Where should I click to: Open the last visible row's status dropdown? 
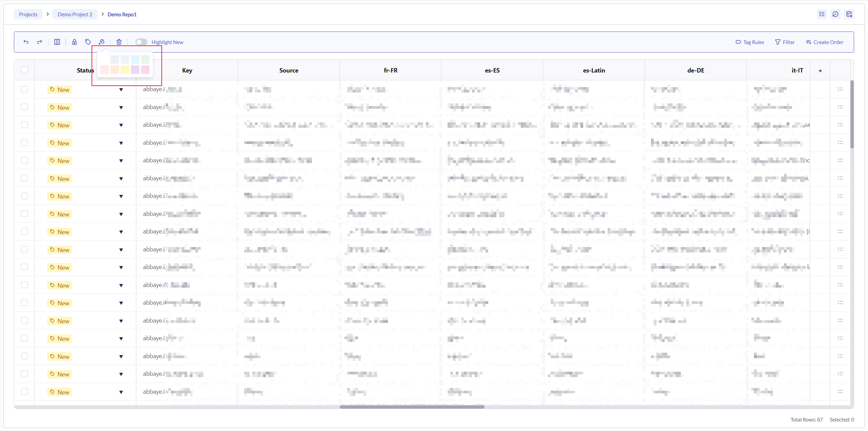(121, 392)
